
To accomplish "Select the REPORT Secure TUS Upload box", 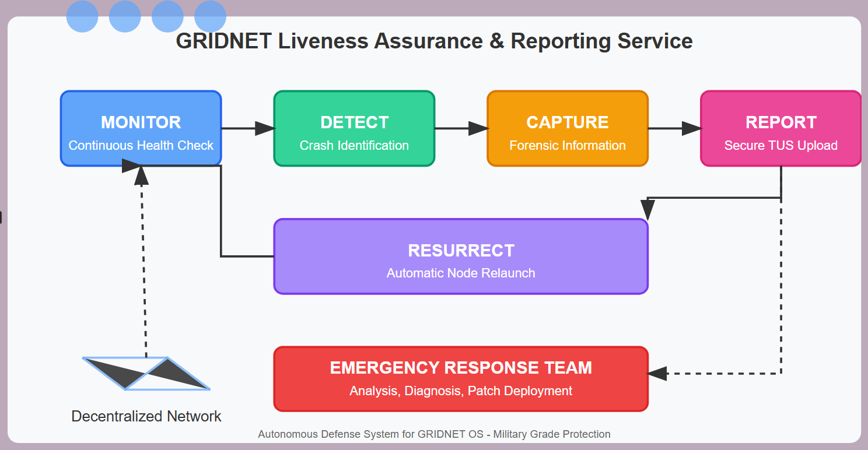I will tap(780, 128).
